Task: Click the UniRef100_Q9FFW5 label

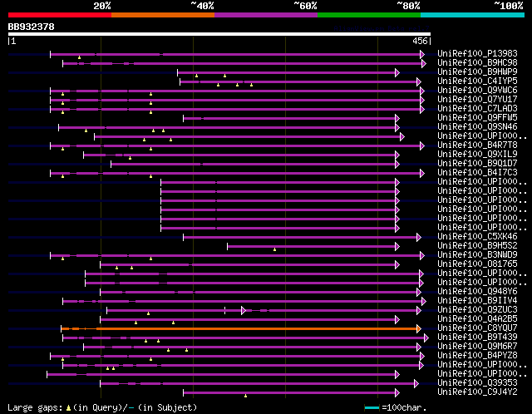Action: (x=477, y=117)
